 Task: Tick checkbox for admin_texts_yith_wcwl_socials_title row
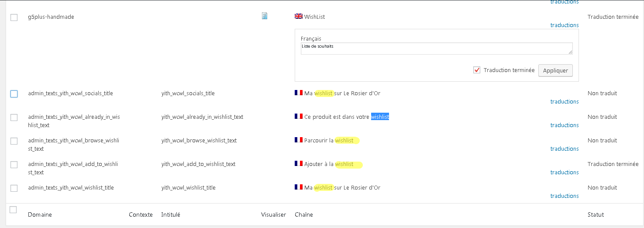[14, 94]
